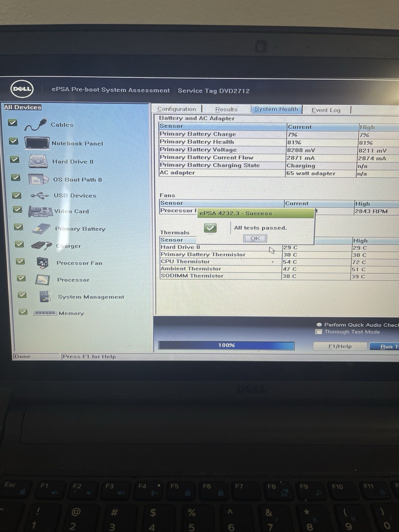Select the All Devices header
Image resolution: width=399 pixels, height=532 pixels.
coord(23,107)
